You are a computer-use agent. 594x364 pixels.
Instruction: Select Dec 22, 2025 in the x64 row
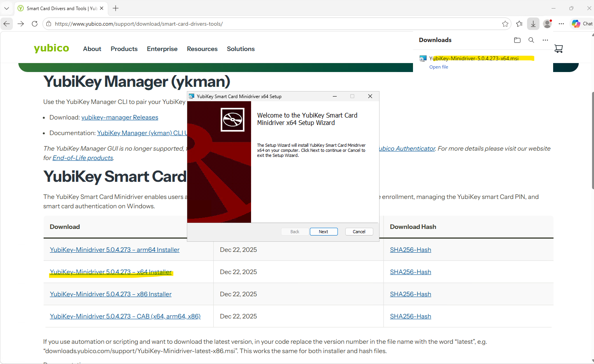pos(239,272)
